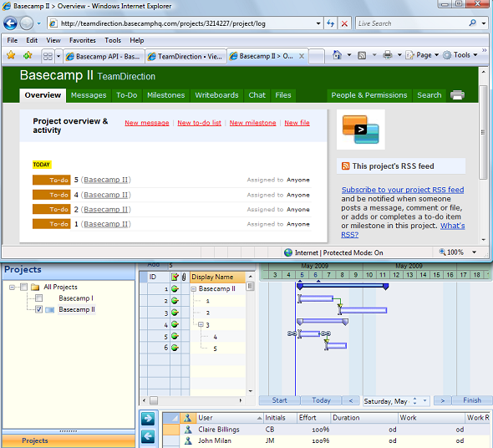Viewport: 493px width, 448px height.
Task: Click the orange RSS feed icon
Action: coord(345,165)
